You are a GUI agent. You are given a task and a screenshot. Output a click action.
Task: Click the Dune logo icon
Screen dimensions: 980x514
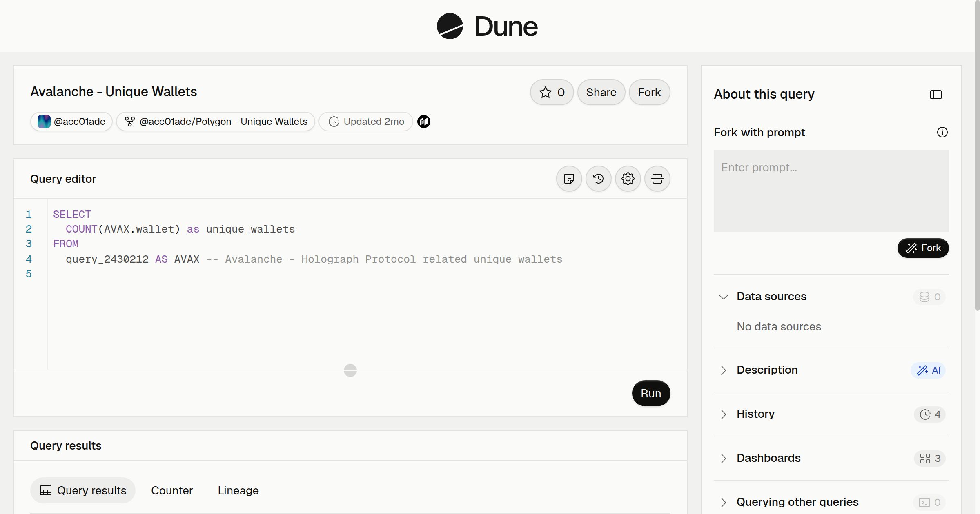coord(450,26)
